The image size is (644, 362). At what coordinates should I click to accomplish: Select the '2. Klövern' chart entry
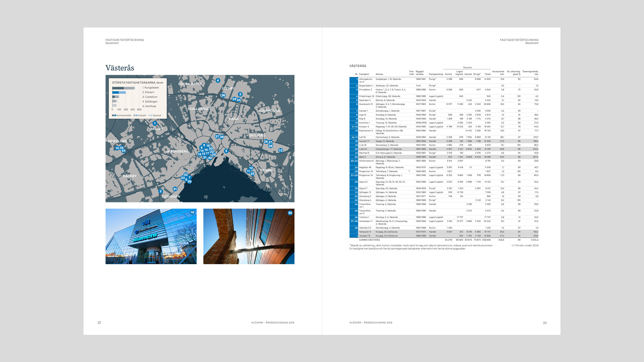tap(148, 92)
